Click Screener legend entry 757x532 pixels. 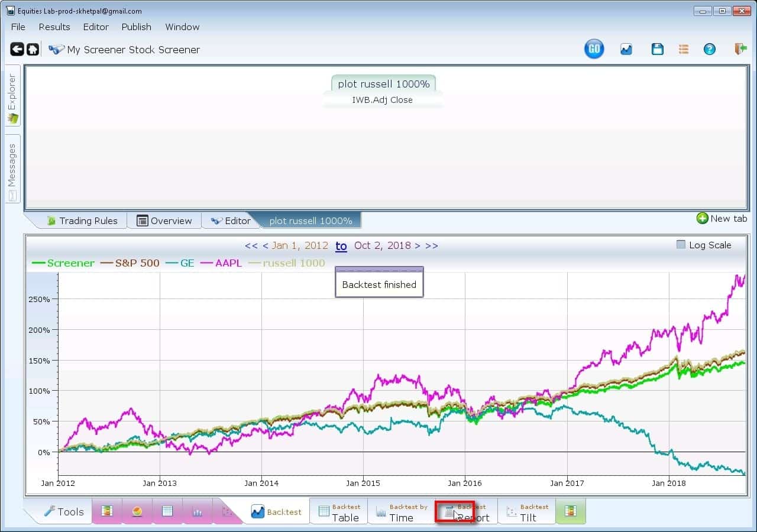click(x=63, y=263)
